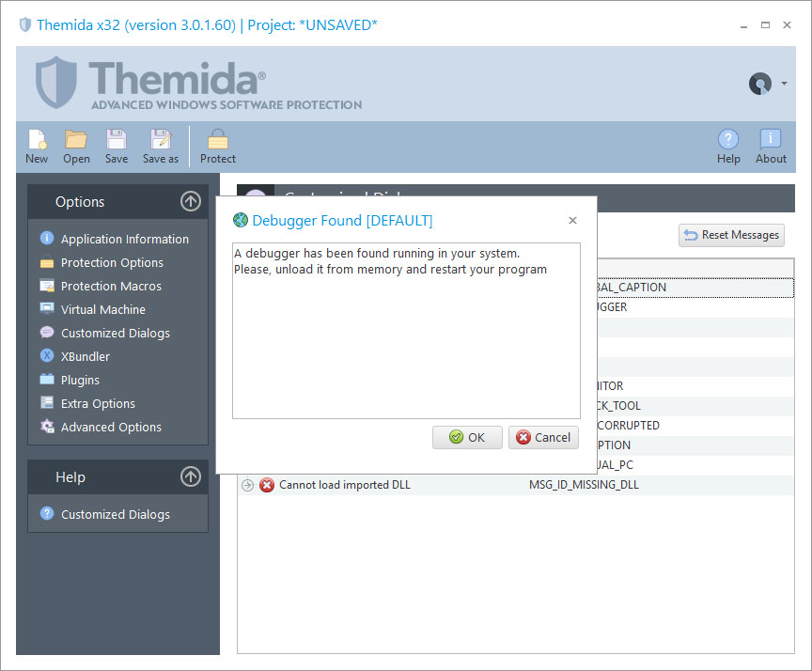This screenshot has width=812, height=671.
Task: Select the row ending in CK_TOOL
Action: point(695,406)
